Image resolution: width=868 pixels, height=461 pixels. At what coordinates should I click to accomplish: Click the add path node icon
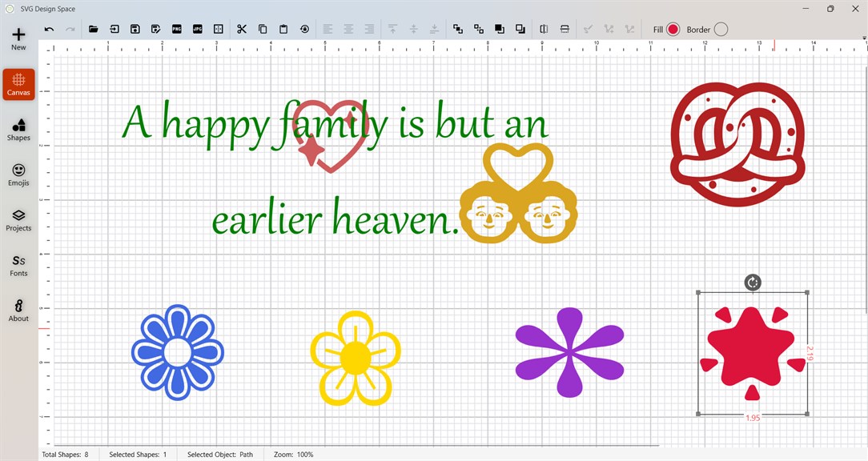609,30
